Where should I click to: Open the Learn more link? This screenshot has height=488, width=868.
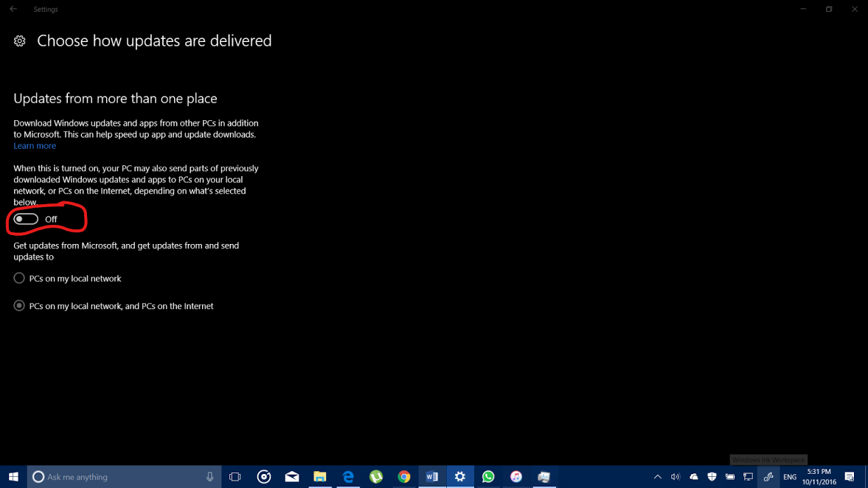coord(35,146)
